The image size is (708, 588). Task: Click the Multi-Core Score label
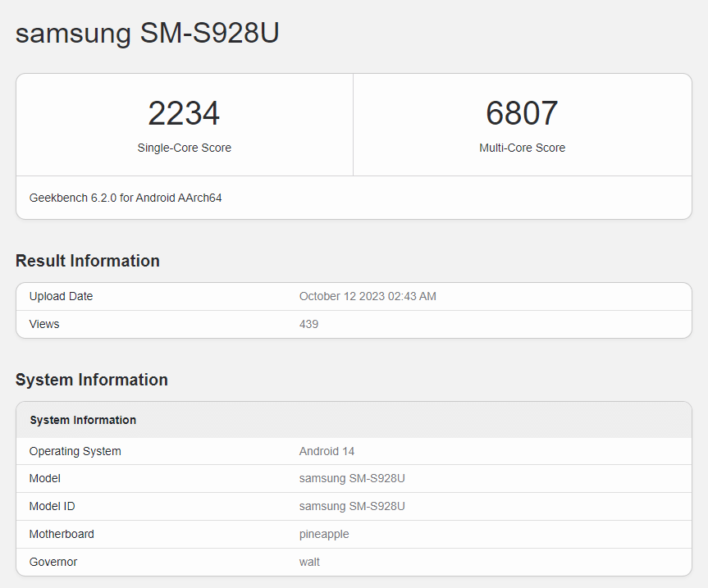tap(522, 148)
